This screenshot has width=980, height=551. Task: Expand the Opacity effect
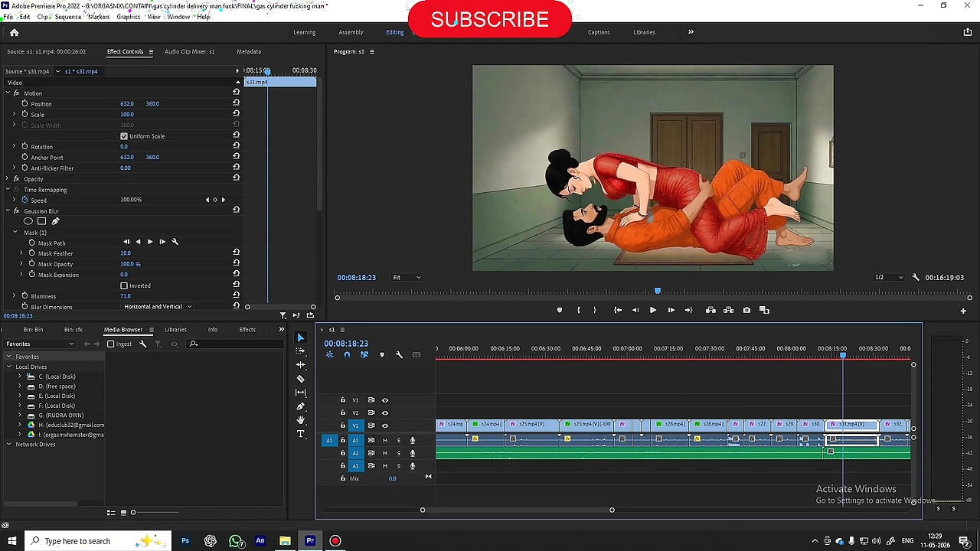[8, 178]
